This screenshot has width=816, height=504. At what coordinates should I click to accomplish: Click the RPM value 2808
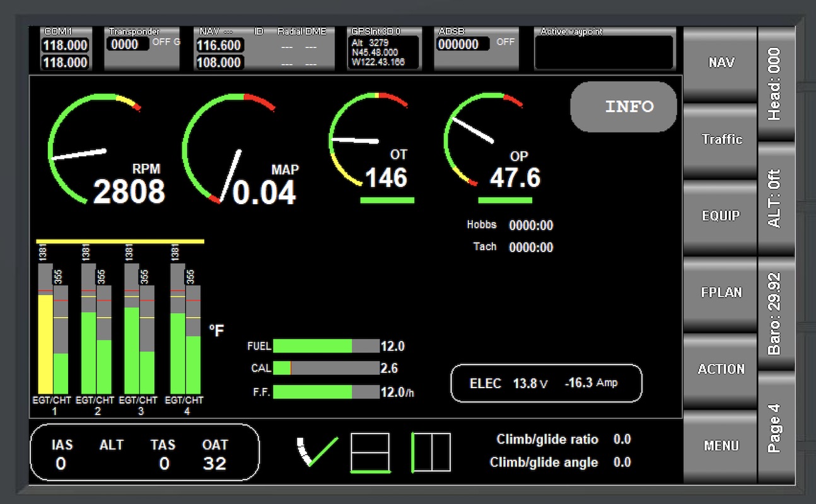[x=129, y=192]
